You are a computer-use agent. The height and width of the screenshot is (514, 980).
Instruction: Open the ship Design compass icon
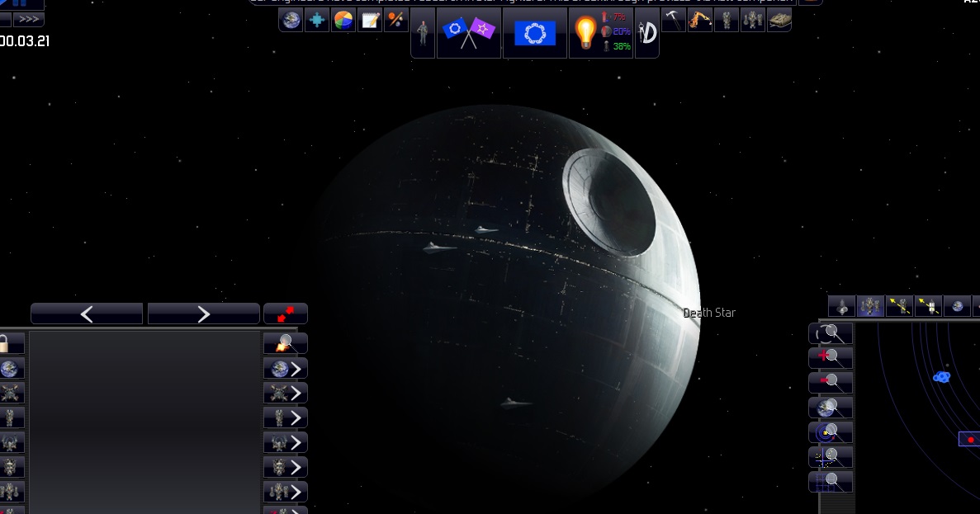[647, 31]
